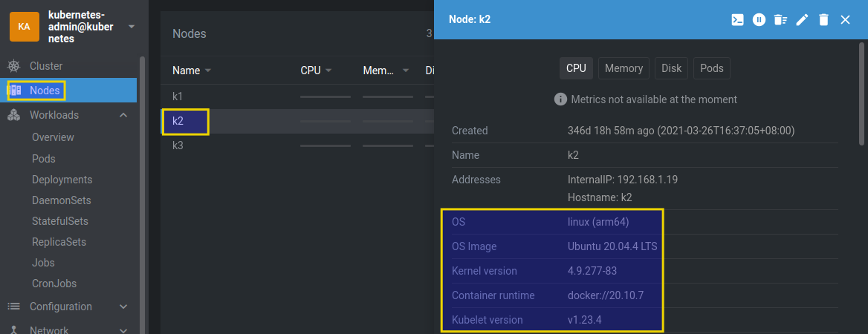This screenshot has width=868, height=334.
Task: Open Deployments under Workloads
Action: (62, 180)
